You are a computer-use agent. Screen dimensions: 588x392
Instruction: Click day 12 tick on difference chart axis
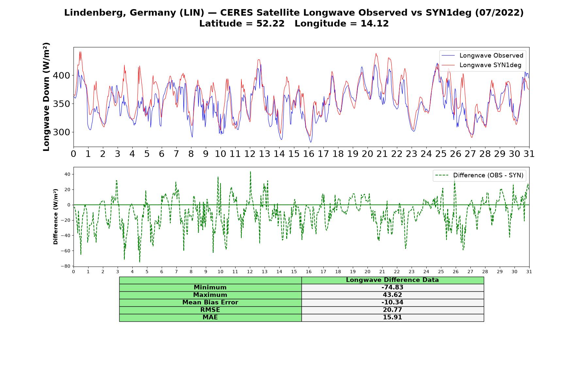250,271
